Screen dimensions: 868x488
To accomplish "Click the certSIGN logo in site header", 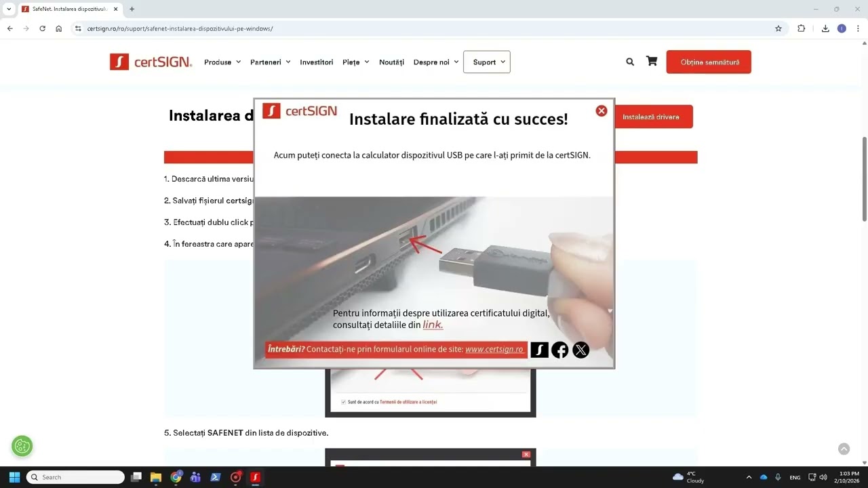I will click(151, 62).
